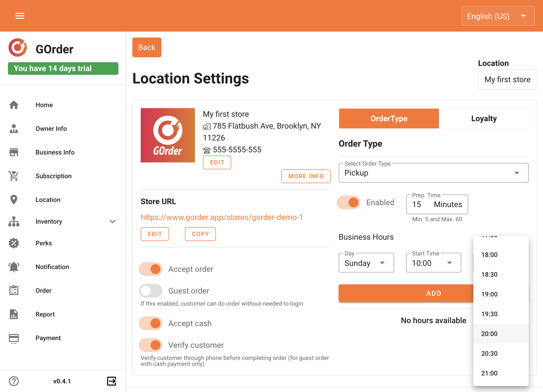Viewport: 543px width, 392px height.
Task: Click the Order clipboard icon
Action: (14, 291)
